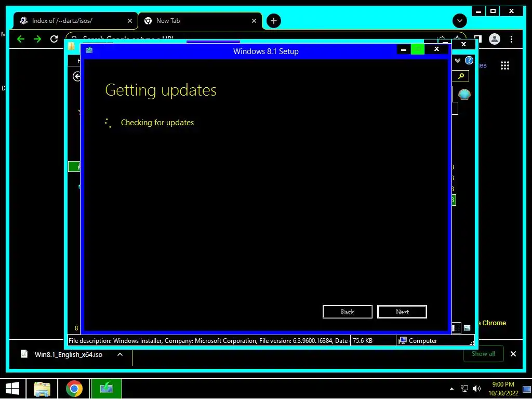Minimize the Windows 8.1 Setup window
This screenshot has height=399, width=532.
[x=403, y=49]
